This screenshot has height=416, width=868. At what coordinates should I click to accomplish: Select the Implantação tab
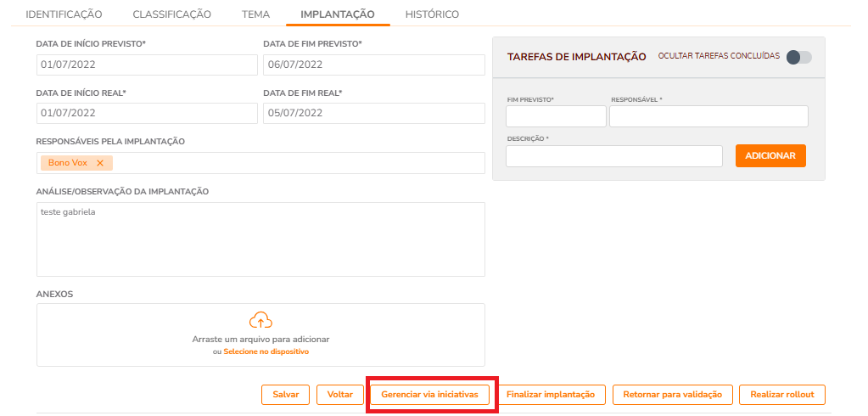pyautogui.click(x=338, y=14)
